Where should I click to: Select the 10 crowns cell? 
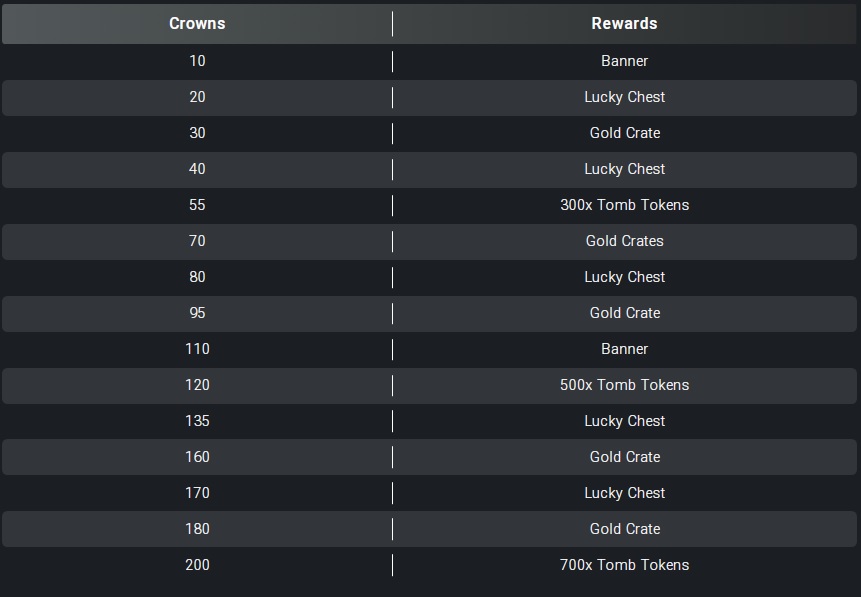[197, 61]
